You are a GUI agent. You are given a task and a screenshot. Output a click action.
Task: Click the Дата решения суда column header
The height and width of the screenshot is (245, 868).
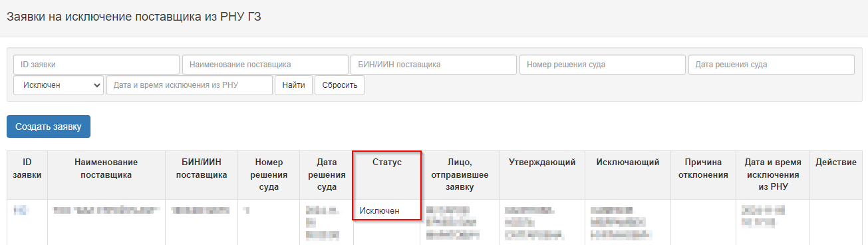click(326, 174)
